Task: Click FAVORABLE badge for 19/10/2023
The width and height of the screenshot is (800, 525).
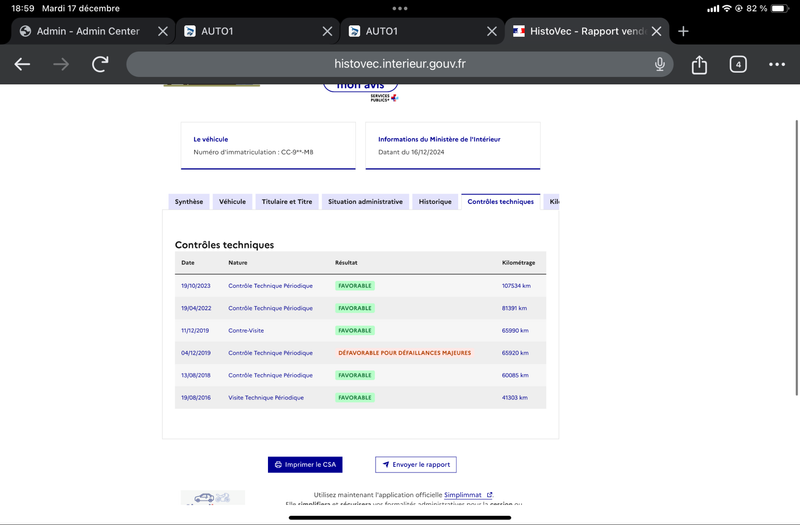Action: 355,286
